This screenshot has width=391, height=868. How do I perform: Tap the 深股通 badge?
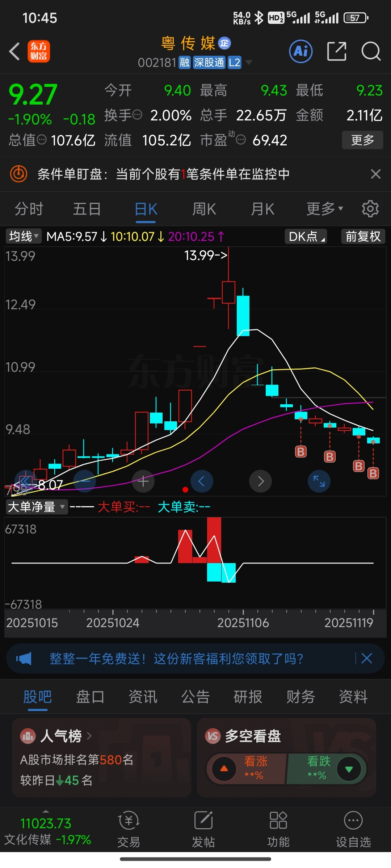click(209, 63)
